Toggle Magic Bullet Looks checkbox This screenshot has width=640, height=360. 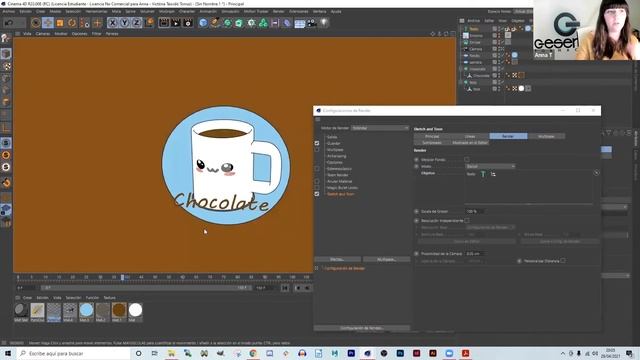coord(317,188)
